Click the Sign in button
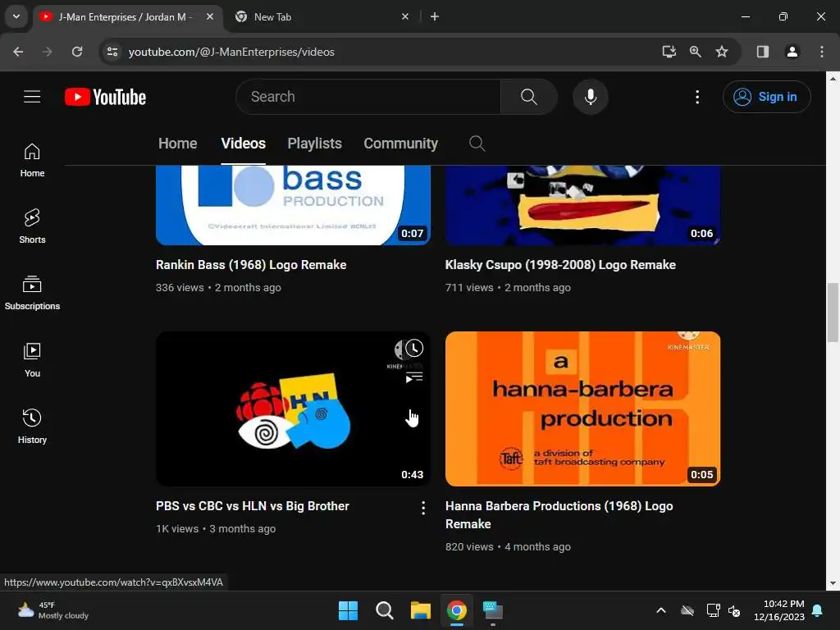Image resolution: width=840 pixels, height=630 pixels. (x=766, y=97)
